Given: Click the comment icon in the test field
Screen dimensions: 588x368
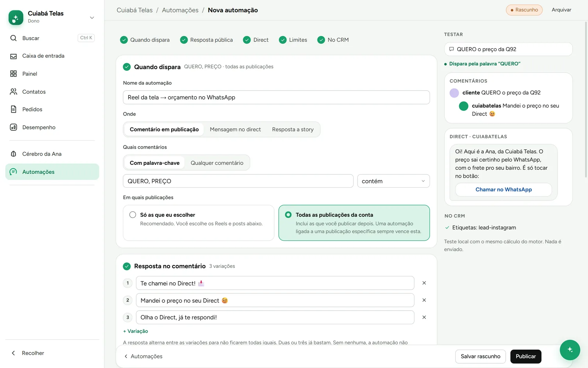Looking at the screenshot, I should pos(452,49).
